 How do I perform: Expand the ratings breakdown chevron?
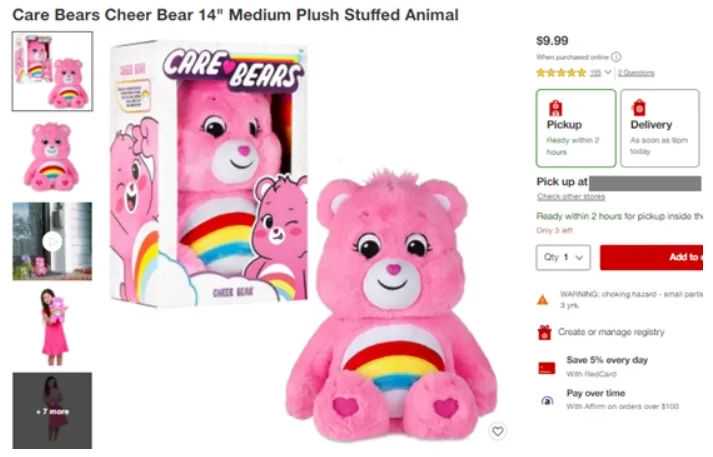tap(608, 72)
